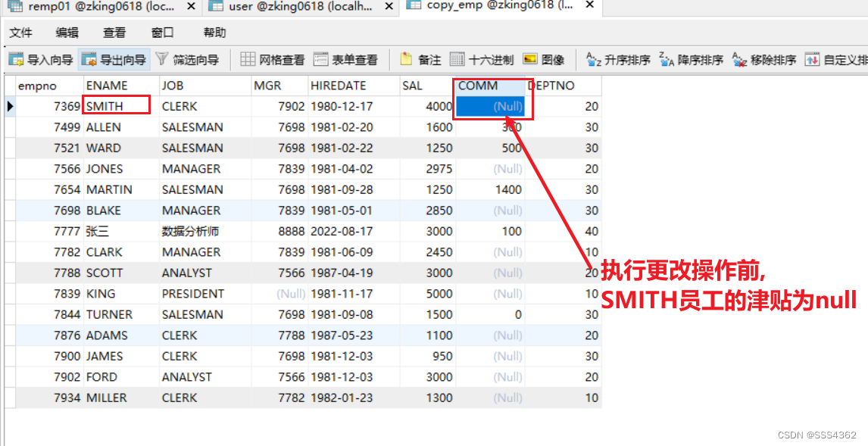Switch to Grid View (网格查看)

pyautogui.click(x=273, y=59)
